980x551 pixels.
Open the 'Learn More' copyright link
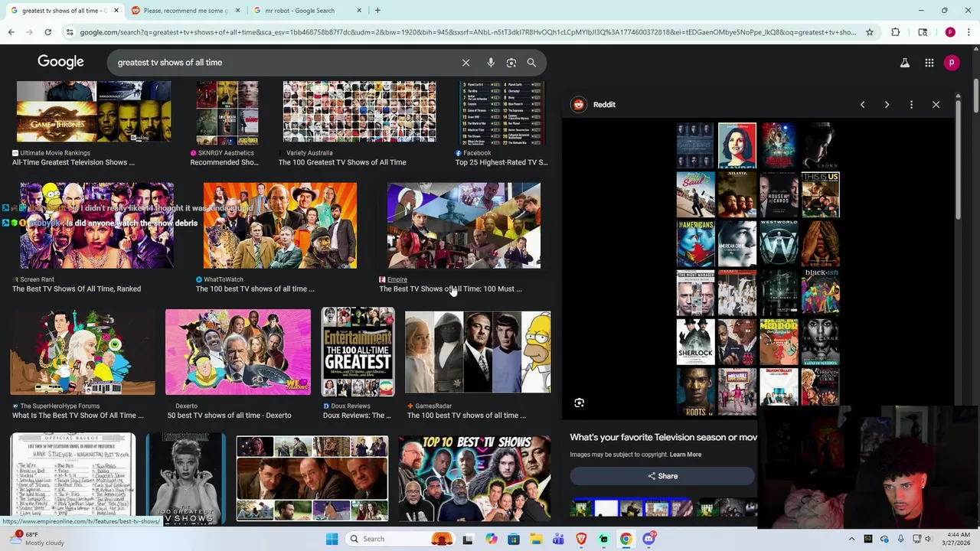[x=685, y=455]
